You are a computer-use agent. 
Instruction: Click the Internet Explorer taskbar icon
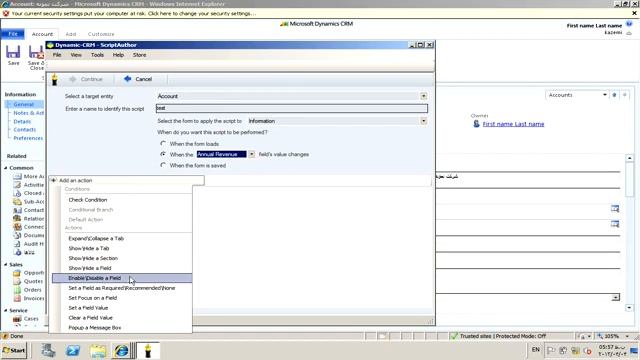pyautogui.click(x=121, y=351)
